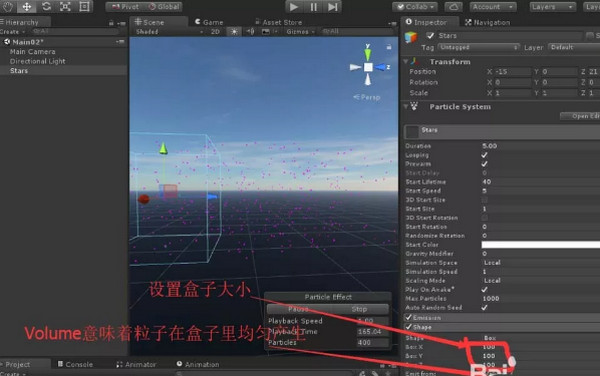Select Directional Light in Hierarchy
The height and width of the screenshot is (376, 600).
pyautogui.click(x=38, y=61)
